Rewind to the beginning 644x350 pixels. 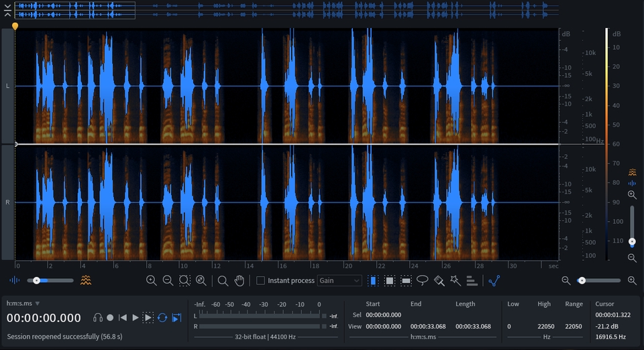coord(122,318)
